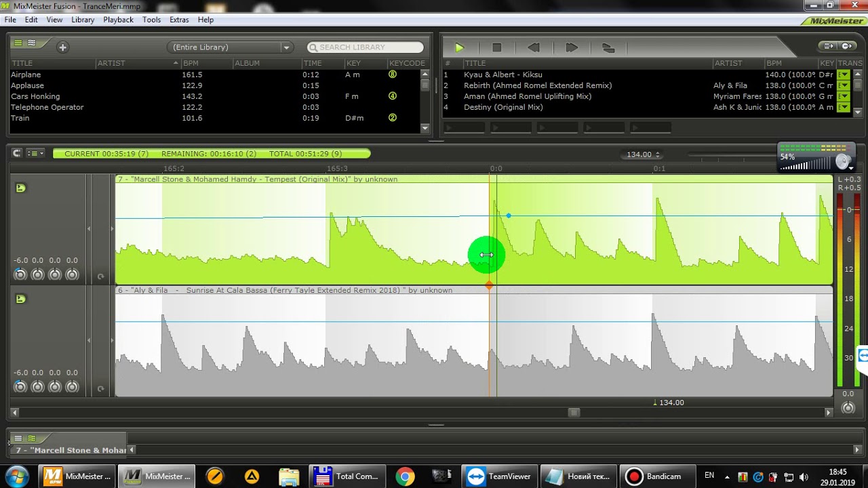Add to library with plus button
The image size is (868, 488).
[62, 47]
